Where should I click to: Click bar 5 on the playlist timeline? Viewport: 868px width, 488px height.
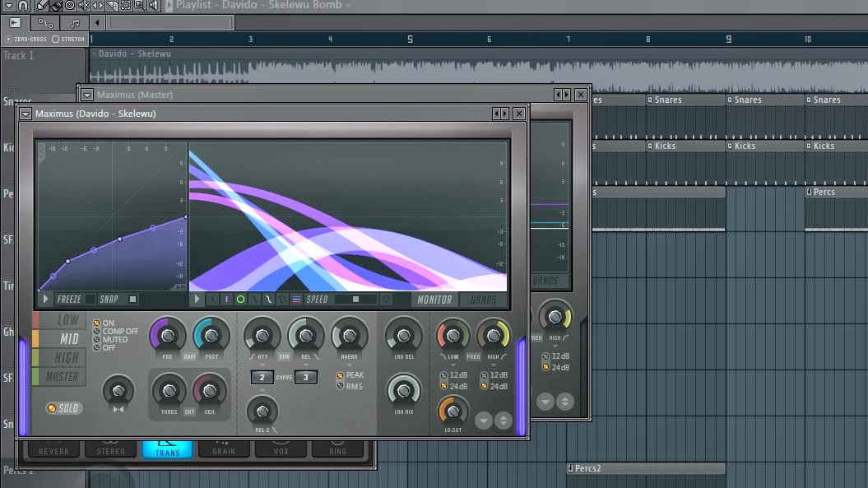[410, 40]
